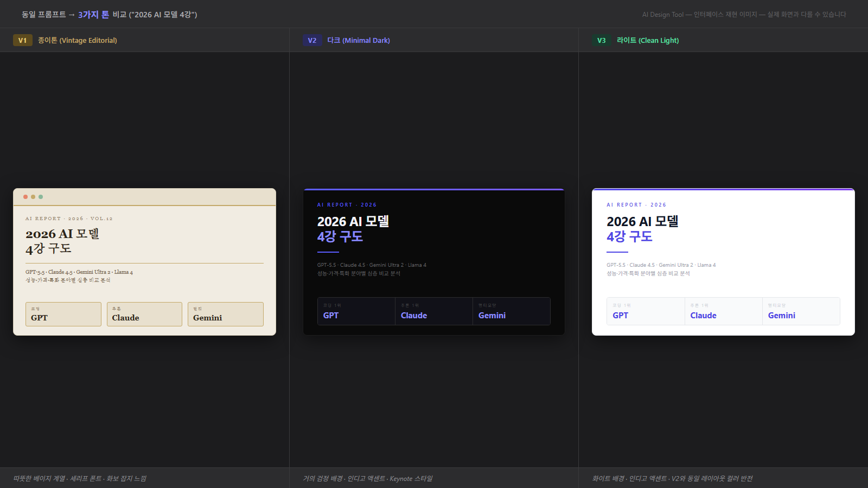Click the "AI Design Tool" disclaimer at the top right

[744, 15]
